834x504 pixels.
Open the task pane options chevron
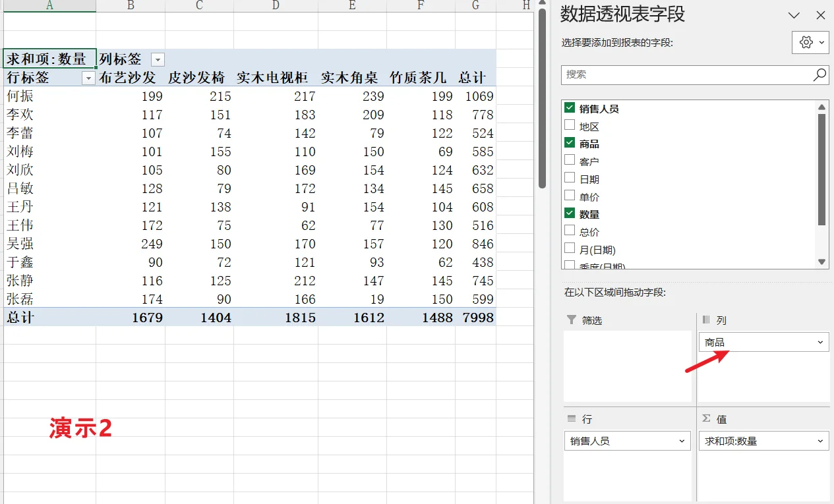pyautogui.click(x=794, y=15)
